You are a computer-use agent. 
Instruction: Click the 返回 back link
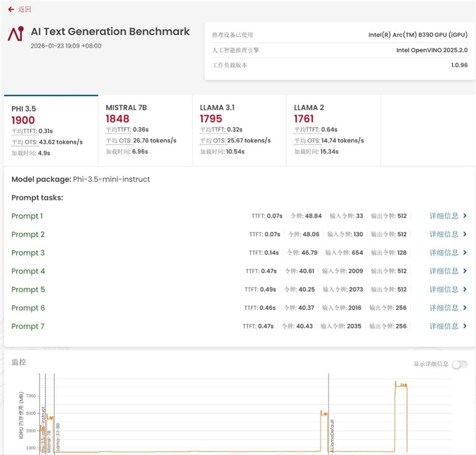(x=24, y=10)
